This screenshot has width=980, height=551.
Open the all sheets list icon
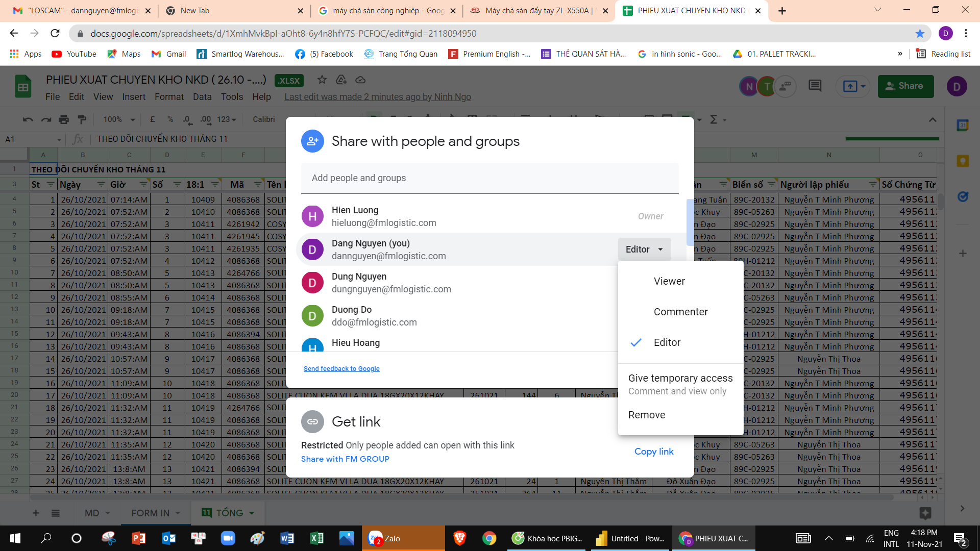click(x=56, y=513)
